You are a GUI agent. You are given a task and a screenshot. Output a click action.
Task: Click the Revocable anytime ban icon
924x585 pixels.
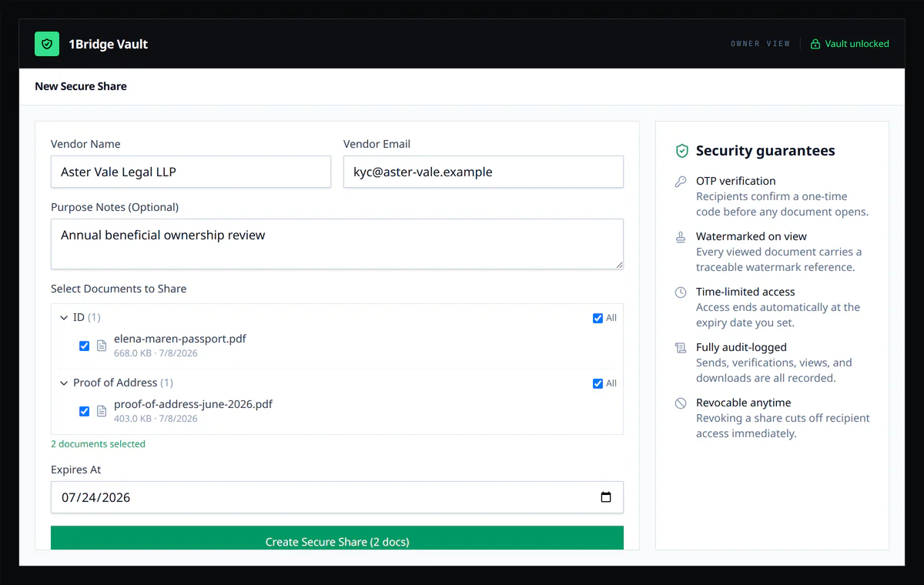click(681, 403)
